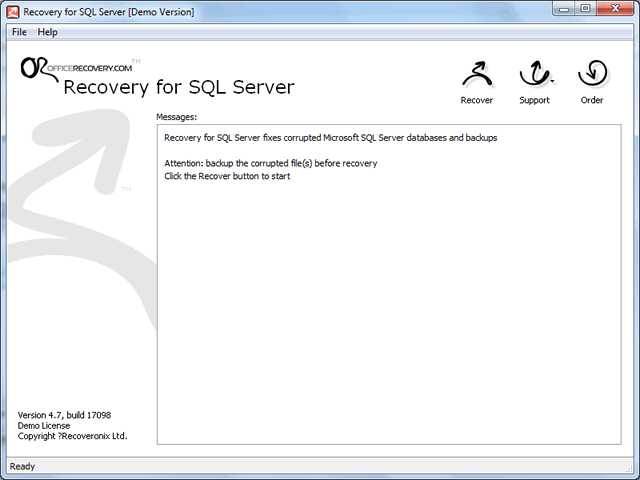This screenshot has width=640, height=480.
Task: Click the 'Recovery for SQL Server' heading
Action: coord(179,87)
